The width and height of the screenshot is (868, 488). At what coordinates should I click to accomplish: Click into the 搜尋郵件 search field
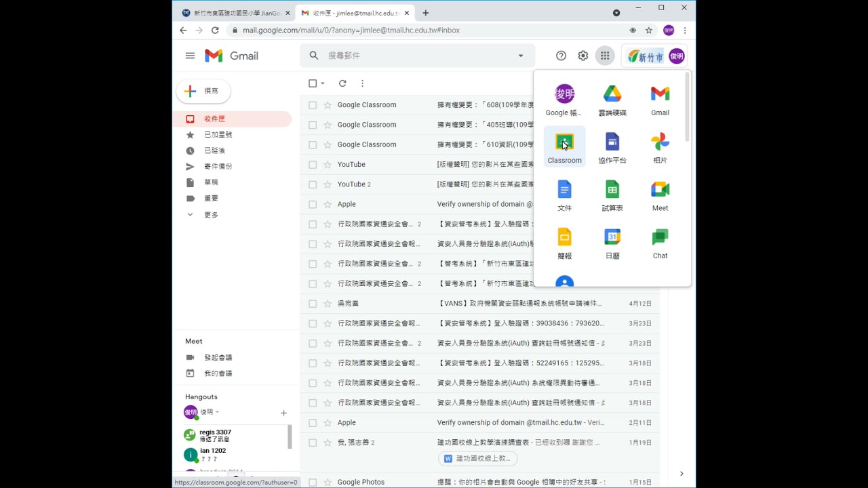pos(417,56)
